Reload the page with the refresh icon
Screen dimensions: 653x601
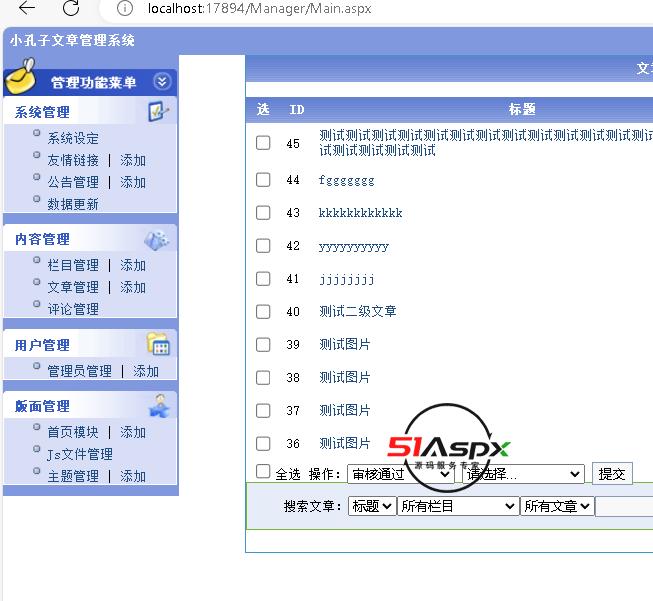[71, 8]
